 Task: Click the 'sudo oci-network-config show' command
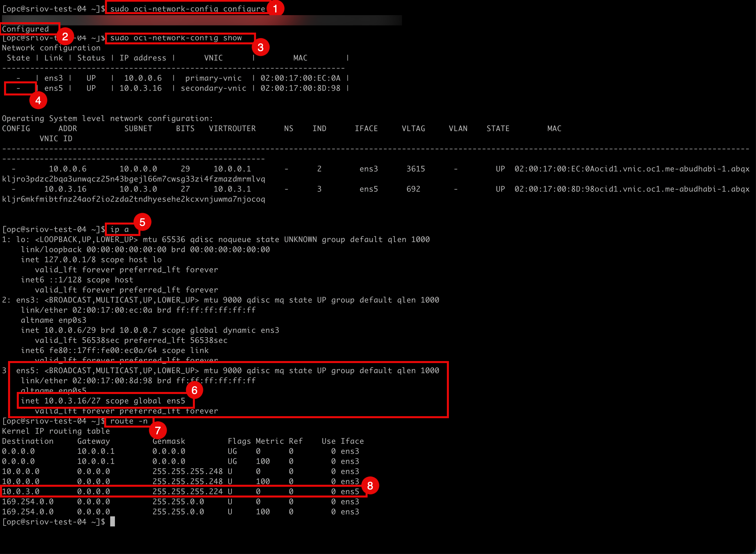176,38
